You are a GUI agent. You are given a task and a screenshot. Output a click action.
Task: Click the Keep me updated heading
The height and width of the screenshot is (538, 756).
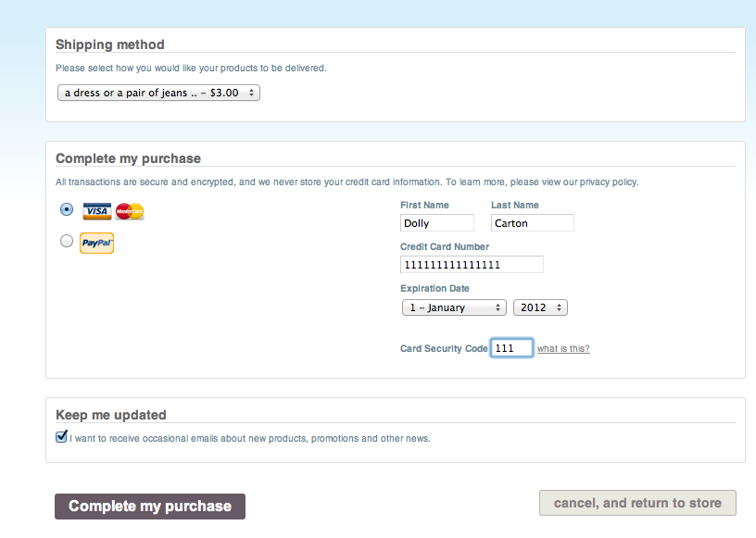coord(111,415)
